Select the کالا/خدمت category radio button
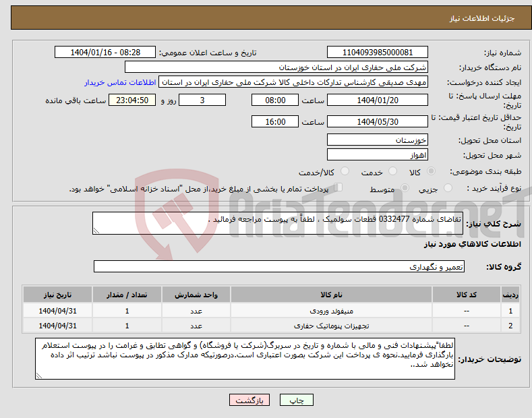Viewport: 532px width, 418px height. [345, 171]
